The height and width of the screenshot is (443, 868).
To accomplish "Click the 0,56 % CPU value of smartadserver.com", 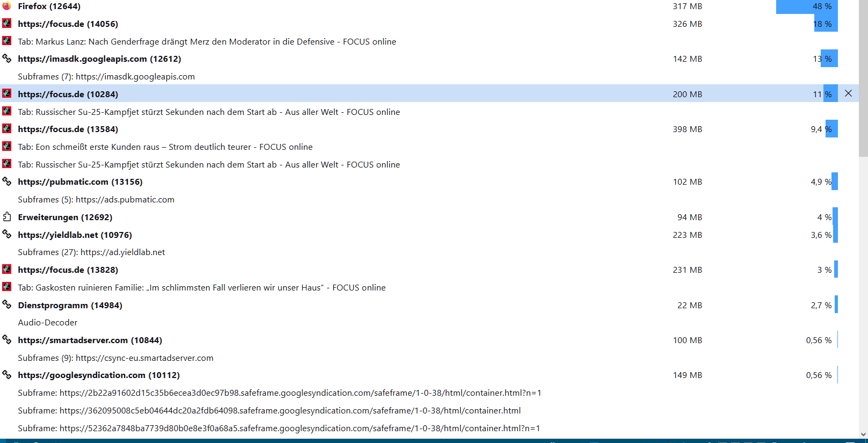I will (819, 340).
